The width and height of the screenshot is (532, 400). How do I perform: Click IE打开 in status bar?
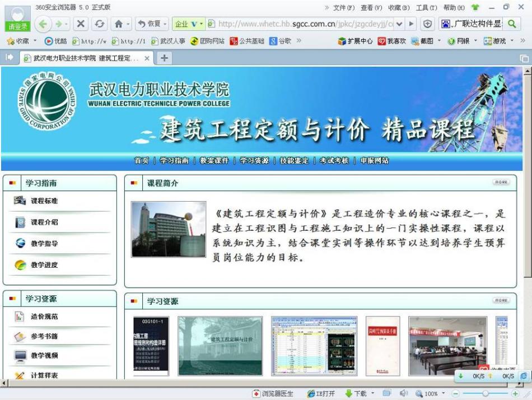321,393
